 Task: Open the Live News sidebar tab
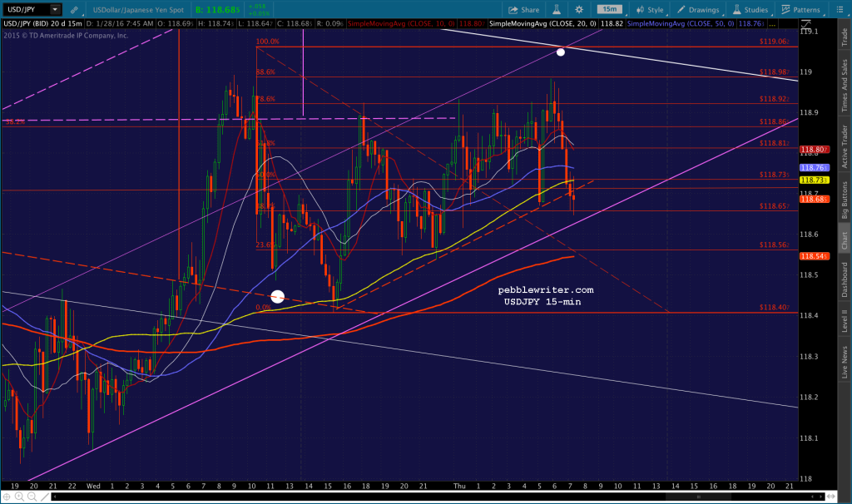tap(845, 363)
